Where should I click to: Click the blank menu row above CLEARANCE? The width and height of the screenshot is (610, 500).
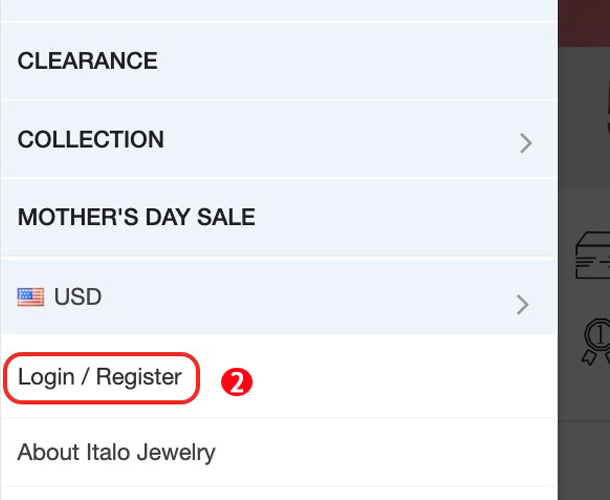click(278, 10)
